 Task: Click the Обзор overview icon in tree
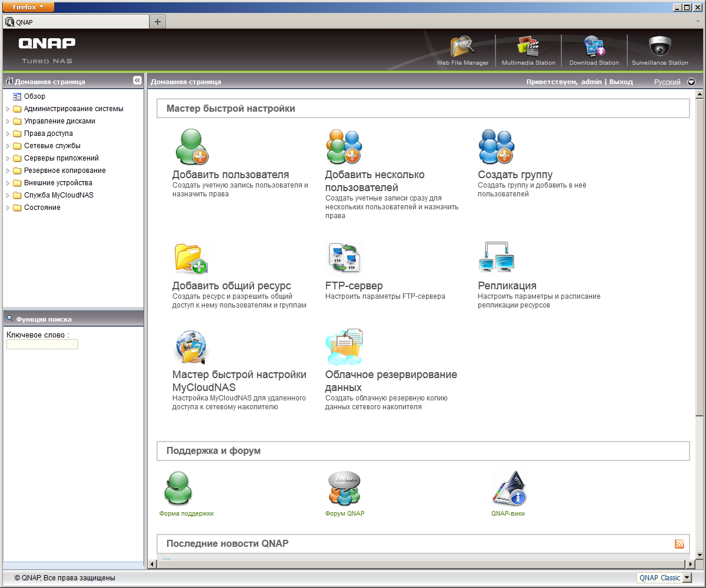(17, 96)
